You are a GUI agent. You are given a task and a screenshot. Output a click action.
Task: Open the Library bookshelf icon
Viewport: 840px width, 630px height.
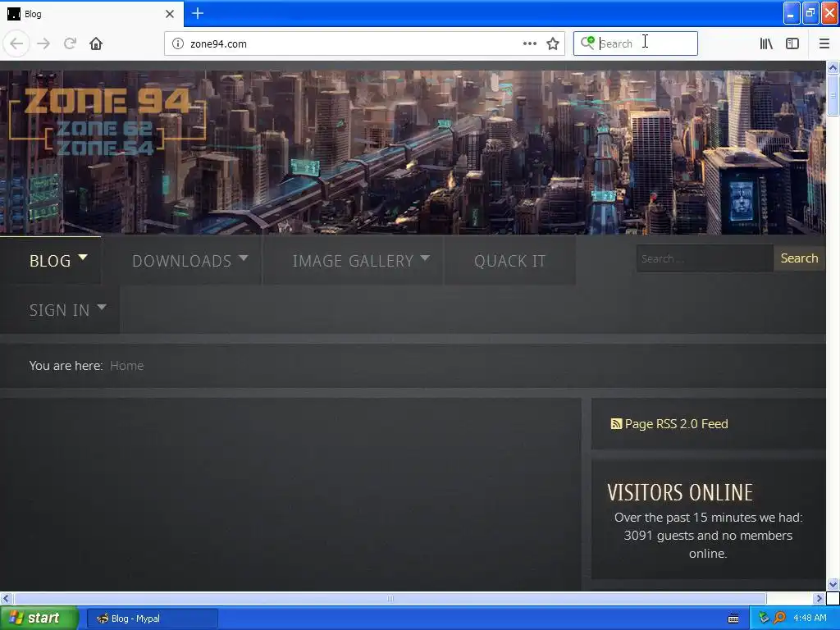click(766, 43)
